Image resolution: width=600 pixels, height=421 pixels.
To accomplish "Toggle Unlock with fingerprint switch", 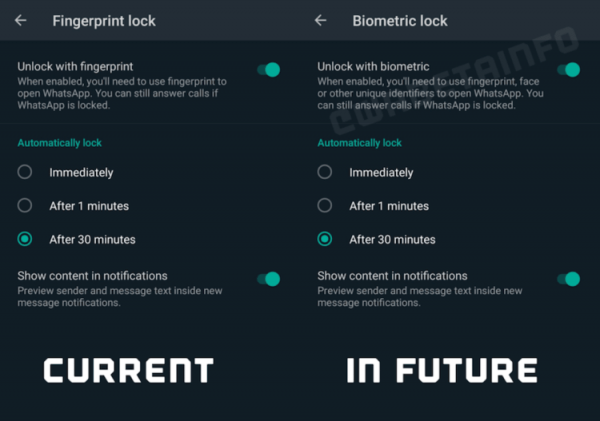I will click(269, 70).
